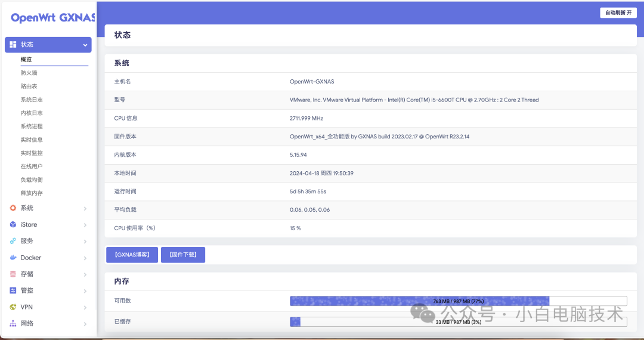This screenshot has height=340, width=644.
Task: Open the 系统进程 submenu item
Action: tap(32, 126)
